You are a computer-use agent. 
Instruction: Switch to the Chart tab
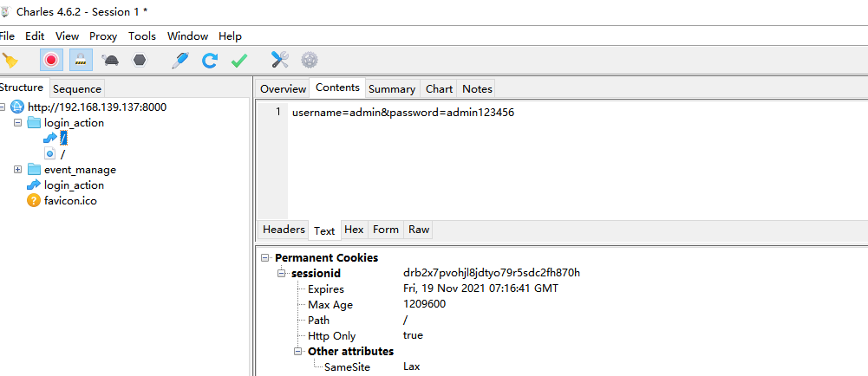pos(439,89)
